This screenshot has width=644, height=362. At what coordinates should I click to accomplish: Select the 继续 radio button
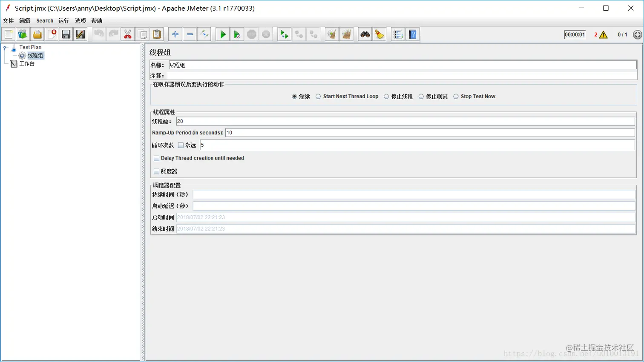click(x=294, y=97)
